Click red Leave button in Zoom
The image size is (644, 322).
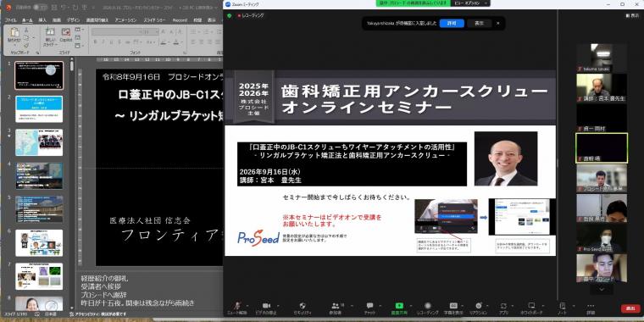pyautogui.click(x=630, y=308)
